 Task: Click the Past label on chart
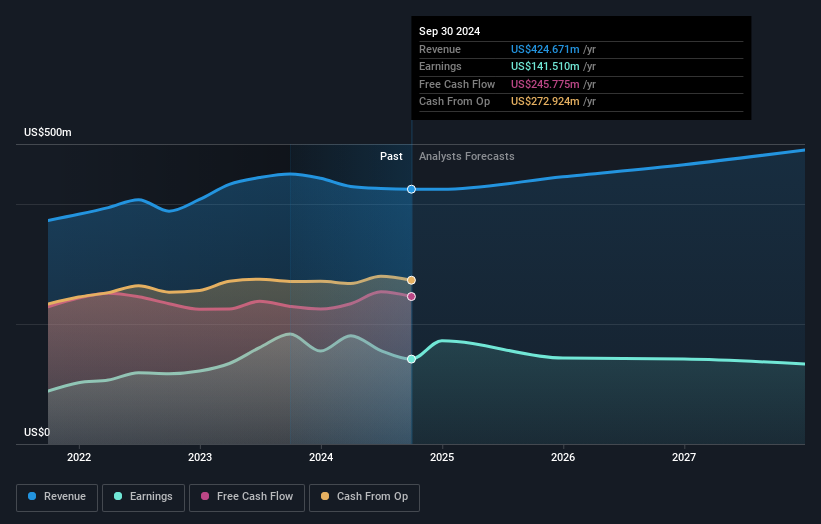[391, 157]
